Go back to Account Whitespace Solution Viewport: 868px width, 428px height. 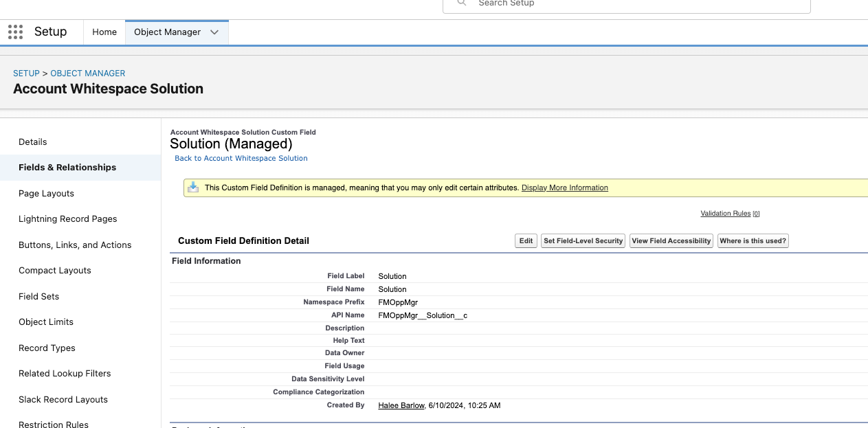click(241, 158)
